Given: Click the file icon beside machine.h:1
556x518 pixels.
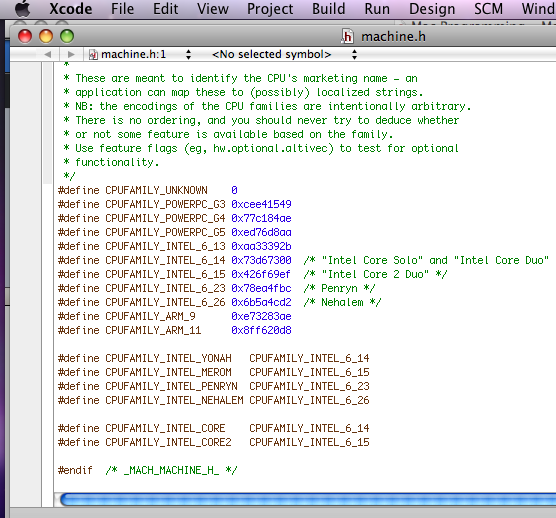Looking at the screenshot, I should click(93, 55).
